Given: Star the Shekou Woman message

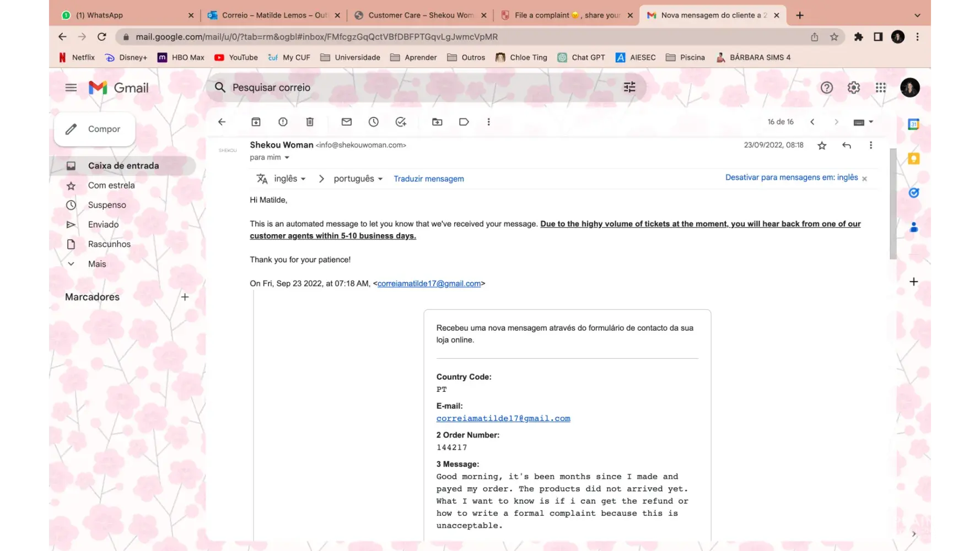Looking at the screenshot, I should pos(822,145).
